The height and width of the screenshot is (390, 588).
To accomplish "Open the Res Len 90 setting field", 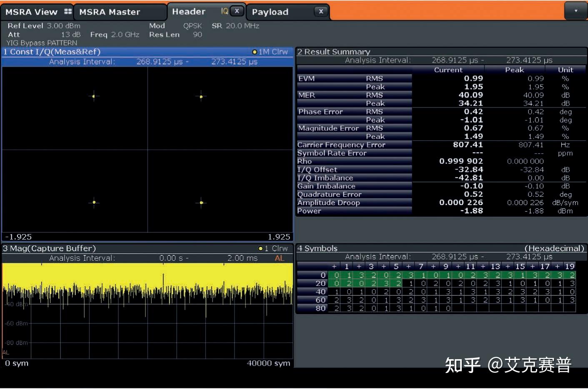I will [x=175, y=35].
